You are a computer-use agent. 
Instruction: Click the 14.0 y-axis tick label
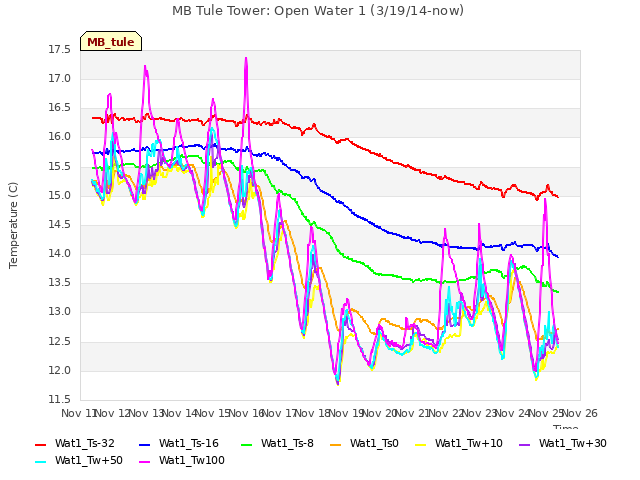point(60,253)
